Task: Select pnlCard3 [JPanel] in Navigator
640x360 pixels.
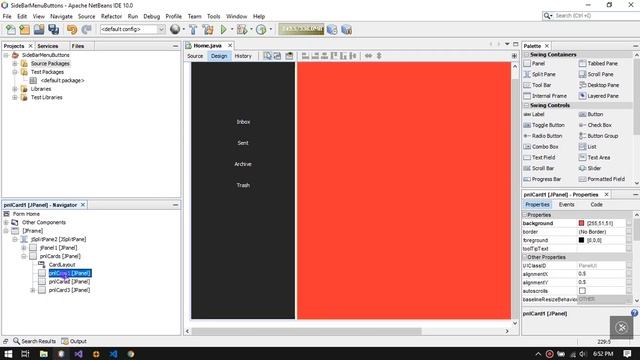Action: (x=69, y=290)
